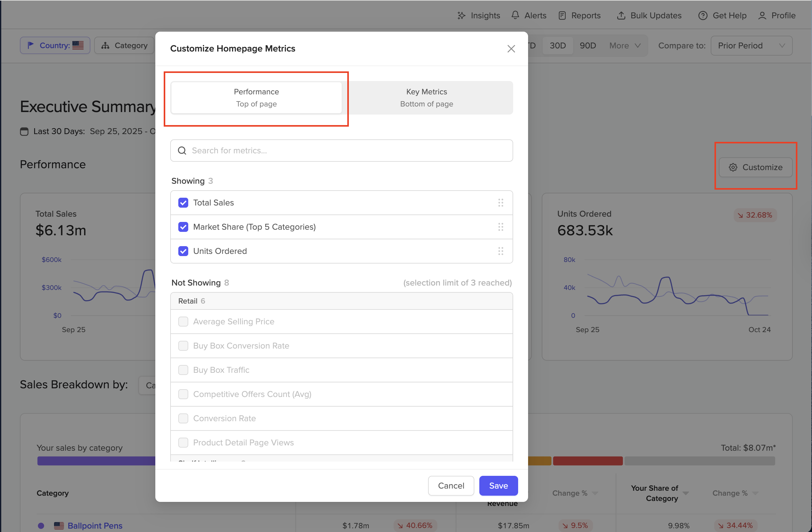
Task: Select the 30D date range
Action: pyautogui.click(x=558, y=45)
